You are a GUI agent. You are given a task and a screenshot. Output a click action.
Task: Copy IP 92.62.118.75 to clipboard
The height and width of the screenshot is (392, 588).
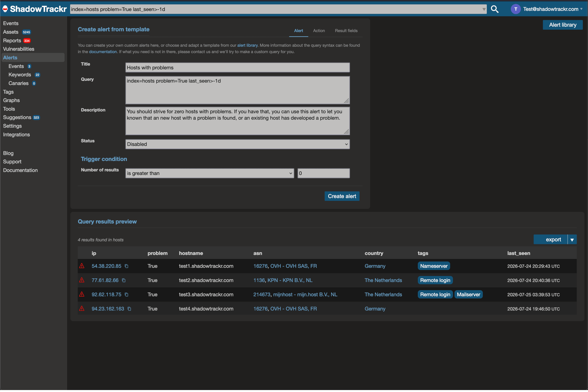click(126, 294)
